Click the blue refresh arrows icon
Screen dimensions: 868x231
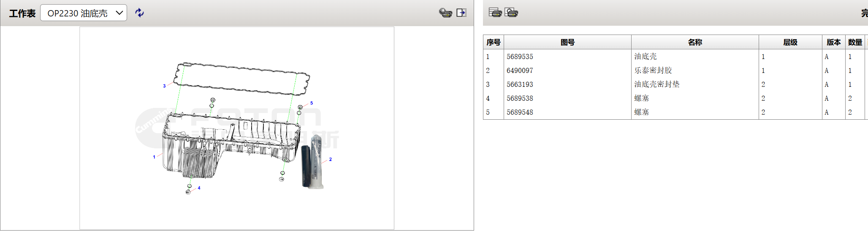(x=139, y=13)
